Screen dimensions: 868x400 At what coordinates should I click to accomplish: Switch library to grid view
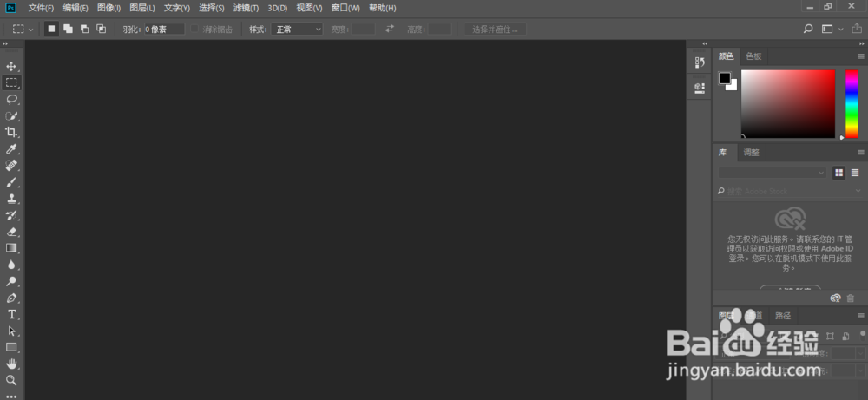[x=838, y=173]
